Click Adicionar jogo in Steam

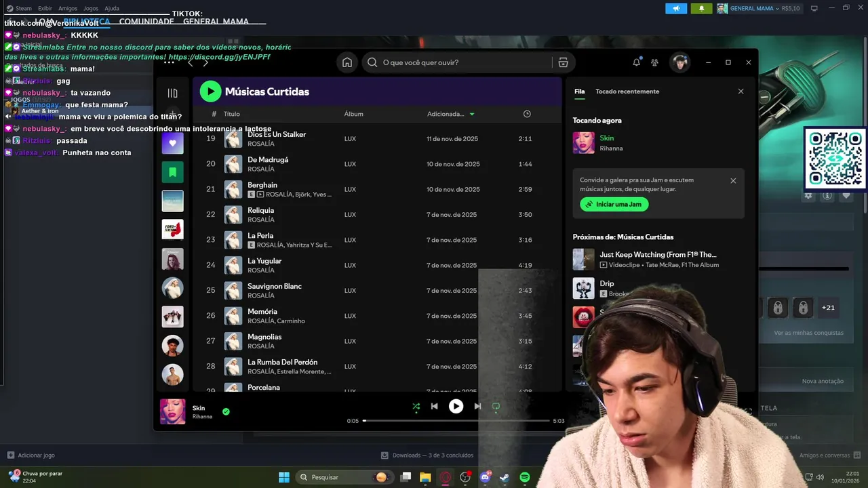pos(31,455)
